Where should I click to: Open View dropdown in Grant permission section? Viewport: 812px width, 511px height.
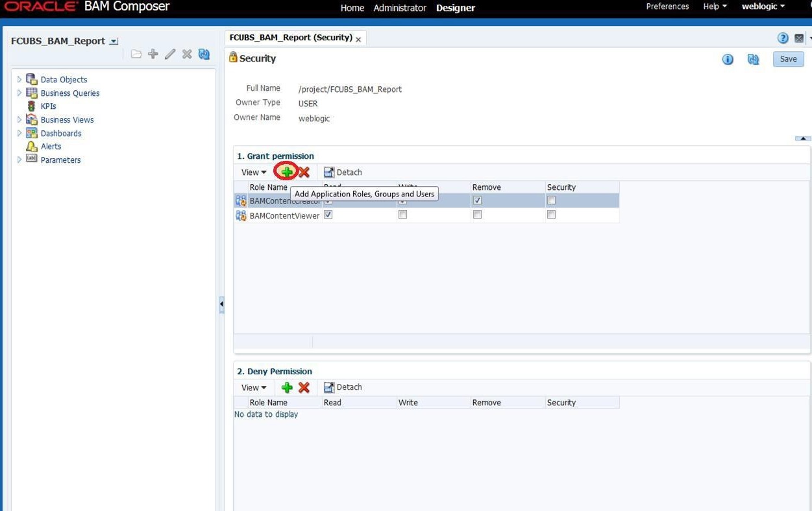(x=254, y=172)
